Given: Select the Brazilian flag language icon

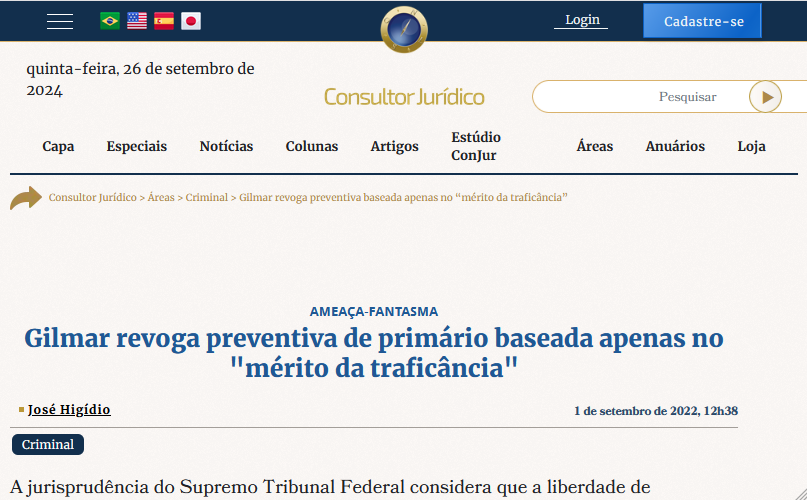Looking at the screenshot, I should pos(110,21).
